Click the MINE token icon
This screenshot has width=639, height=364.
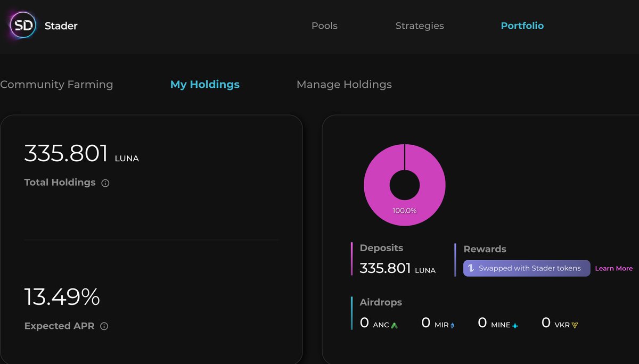pos(515,325)
